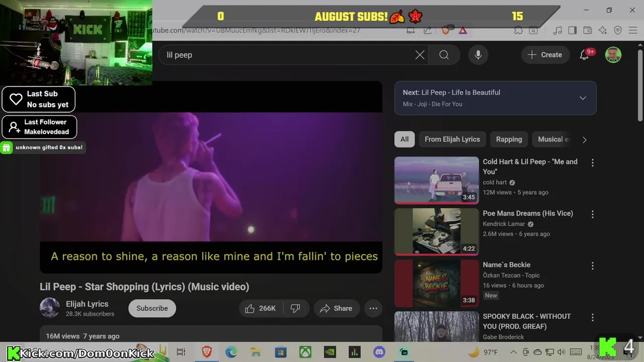The height and width of the screenshot is (362, 644).
Task: Open the YouTube account avatar menu
Action: tap(613, 55)
